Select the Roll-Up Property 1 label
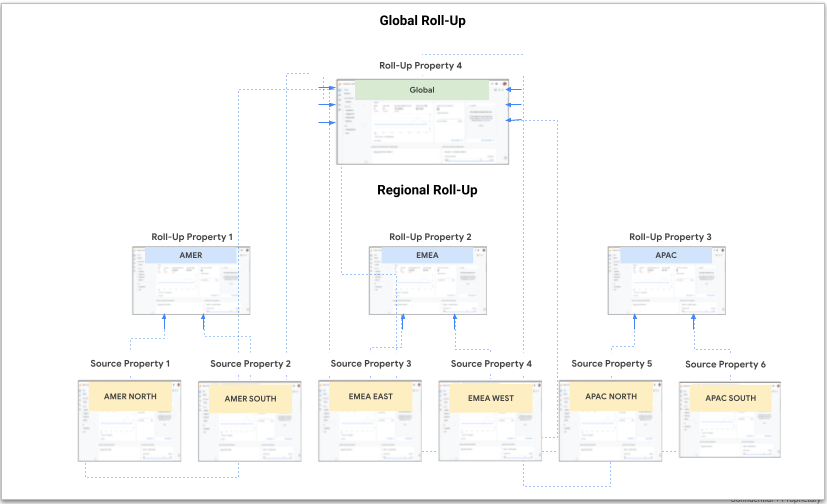The image size is (827, 504). [x=192, y=237]
